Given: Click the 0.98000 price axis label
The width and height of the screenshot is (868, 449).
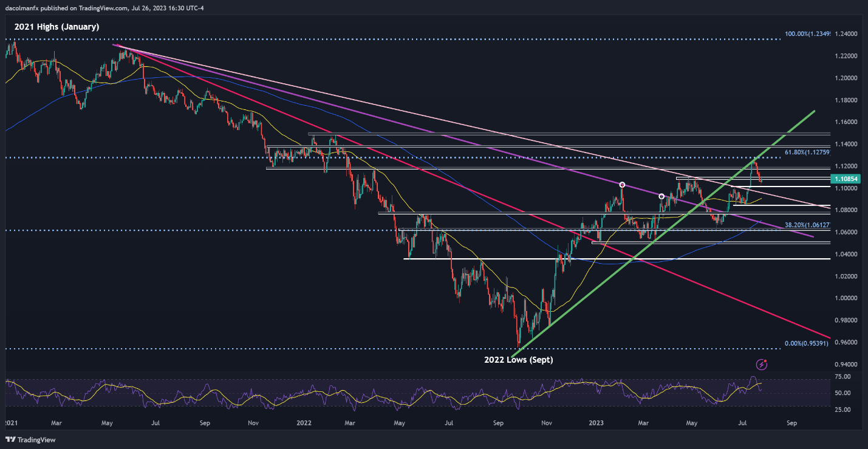Looking at the screenshot, I should pos(847,320).
